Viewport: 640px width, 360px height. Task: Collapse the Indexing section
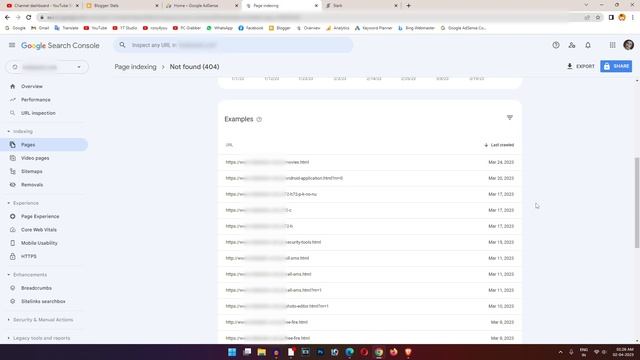click(20, 131)
